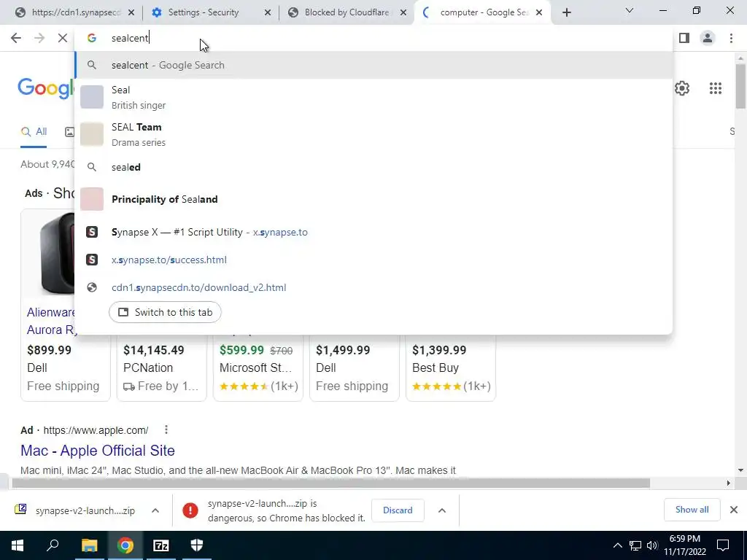Screen dimensions: 747x560
Task: Switch to the Blocked by Cloudflare tab
Action: [347, 12]
